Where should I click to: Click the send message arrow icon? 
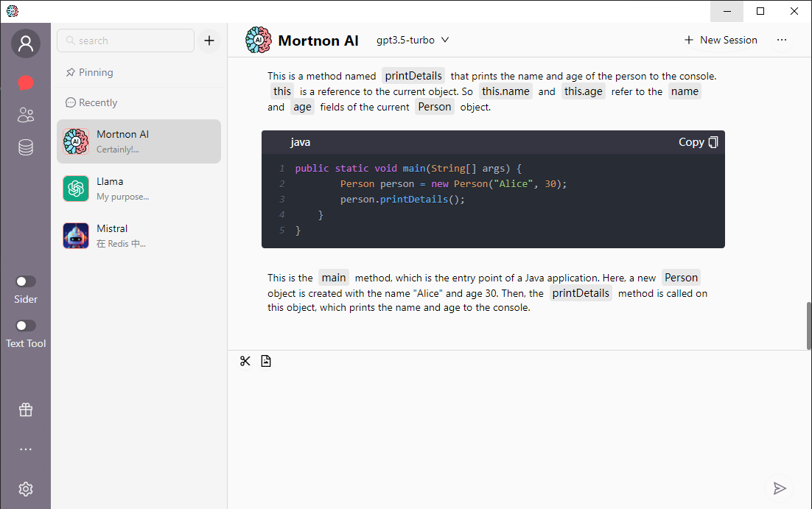(780, 488)
